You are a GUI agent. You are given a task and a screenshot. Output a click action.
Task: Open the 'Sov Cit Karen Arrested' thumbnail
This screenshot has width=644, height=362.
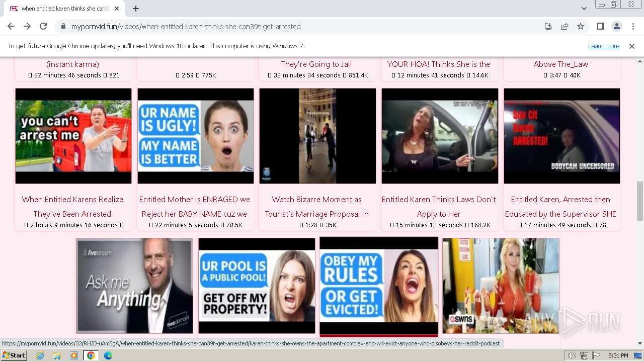[x=562, y=136]
